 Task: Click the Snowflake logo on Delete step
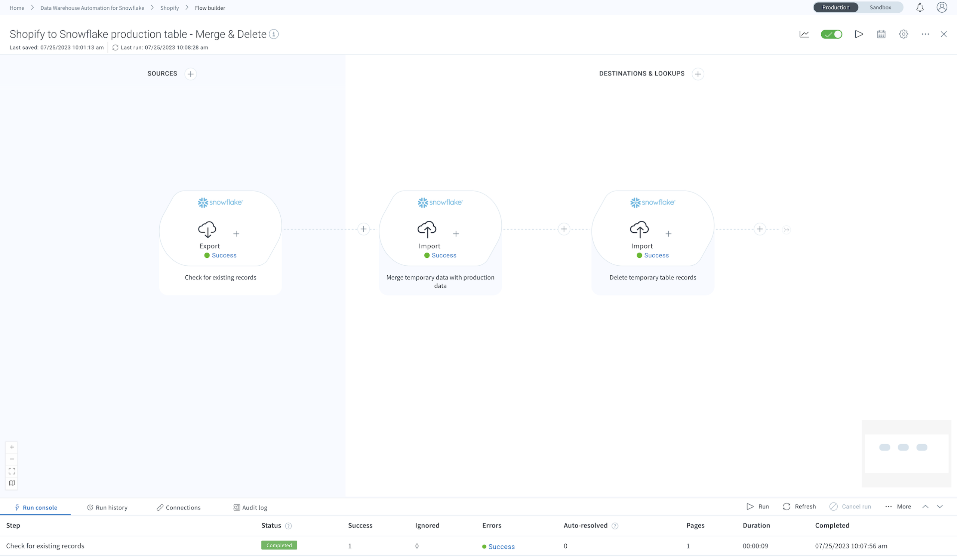[652, 202]
